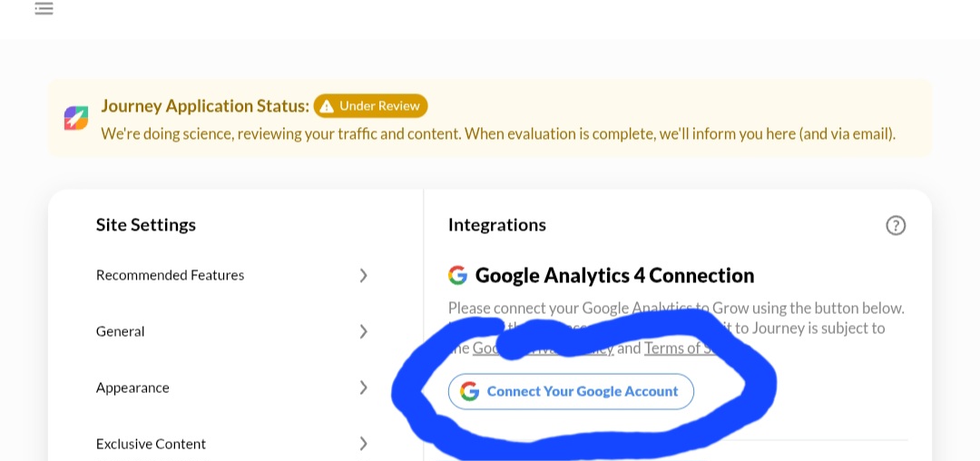The height and width of the screenshot is (461, 980).
Task: Click the Google Analytics 4 Connection heading
Action: point(614,275)
